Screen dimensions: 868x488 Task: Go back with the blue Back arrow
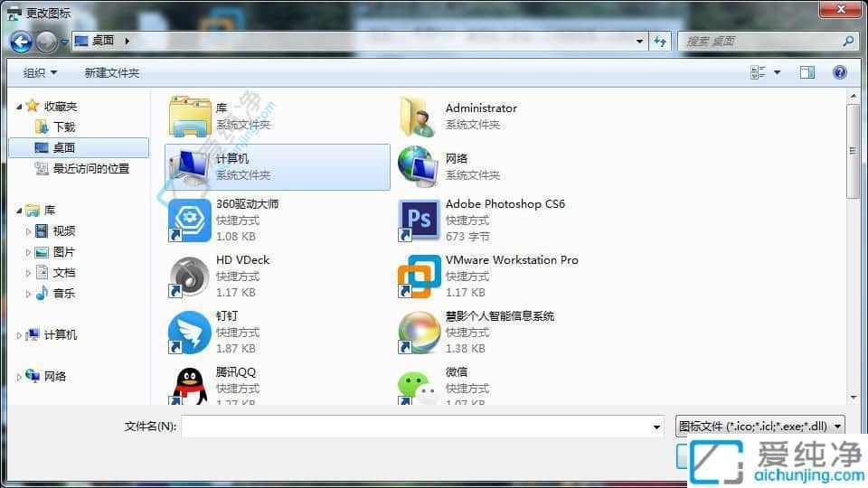point(21,42)
